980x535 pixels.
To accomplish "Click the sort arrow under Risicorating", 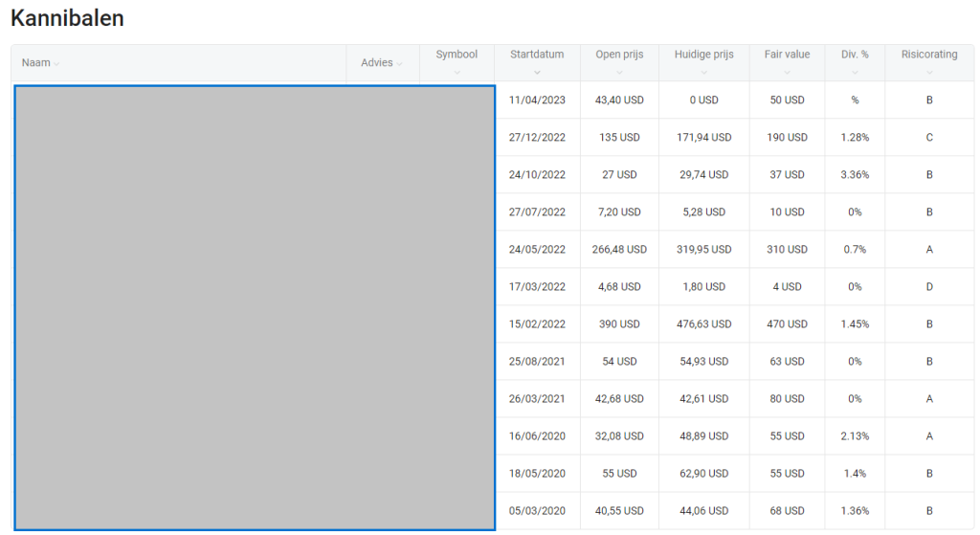I will pyautogui.click(x=928, y=72).
